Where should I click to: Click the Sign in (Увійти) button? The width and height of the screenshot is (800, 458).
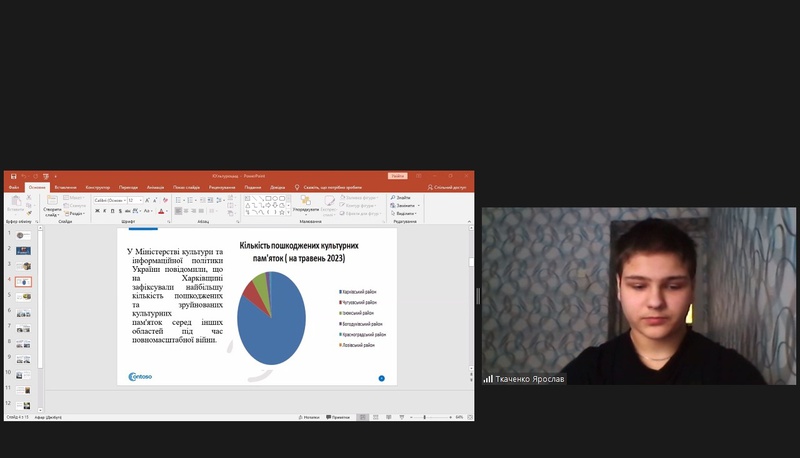click(398, 176)
